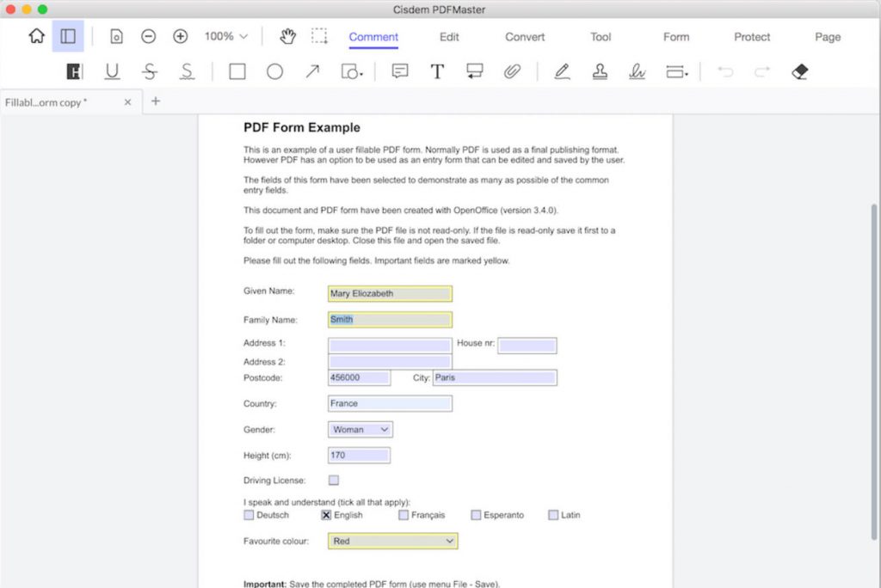Select the rectangle shape tool
This screenshot has height=588, width=881.
[x=237, y=72]
